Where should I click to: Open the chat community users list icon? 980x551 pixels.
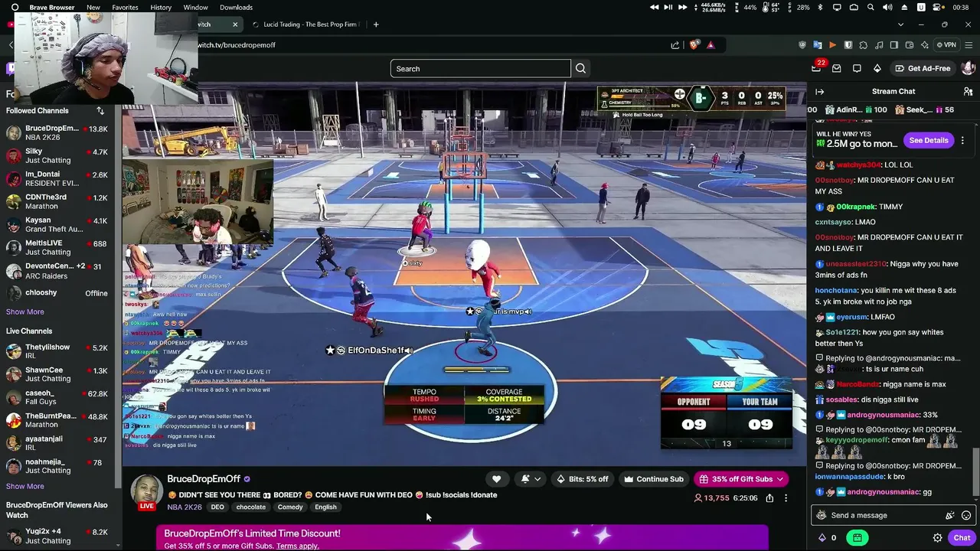(968, 92)
